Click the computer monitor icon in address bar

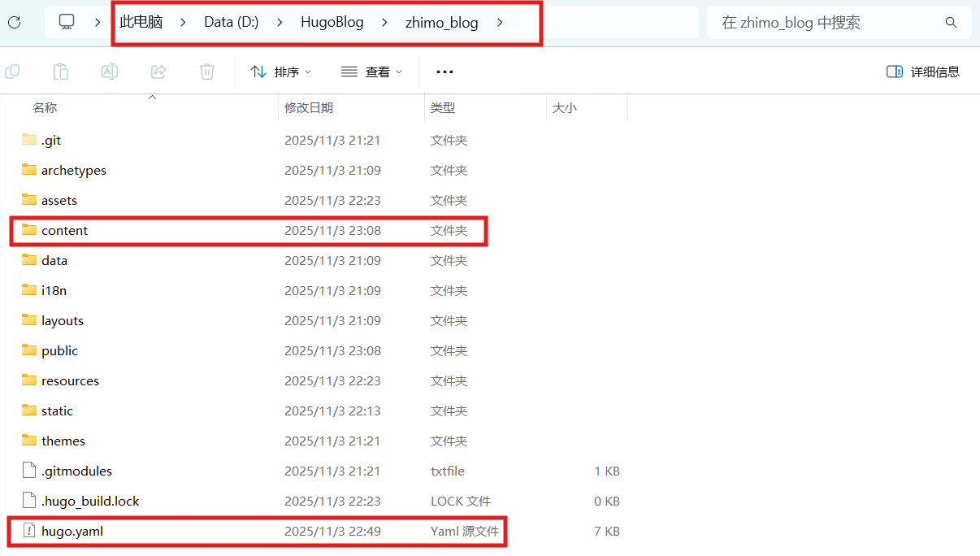pos(67,22)
